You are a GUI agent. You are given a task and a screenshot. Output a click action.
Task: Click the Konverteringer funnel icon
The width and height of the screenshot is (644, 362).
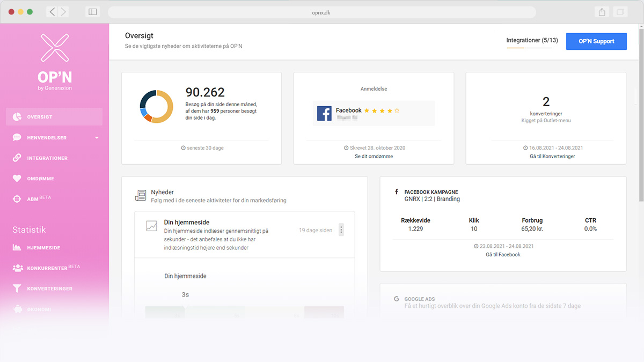pos(17,289)
